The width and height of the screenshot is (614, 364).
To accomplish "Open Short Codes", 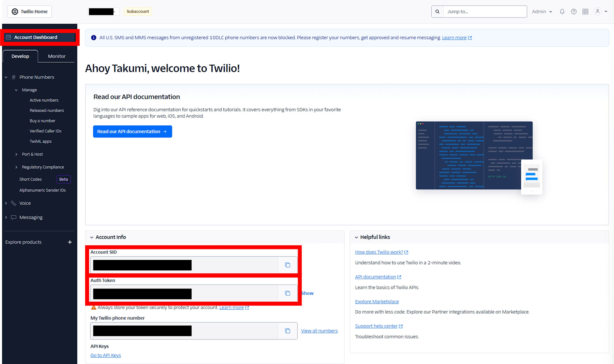I will click(x=30, y=179).
